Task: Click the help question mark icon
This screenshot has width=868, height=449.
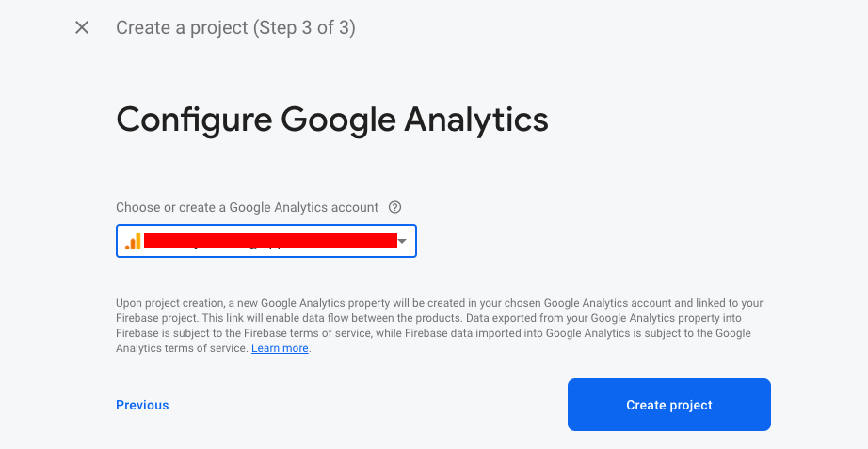Action: click(395, 207)
